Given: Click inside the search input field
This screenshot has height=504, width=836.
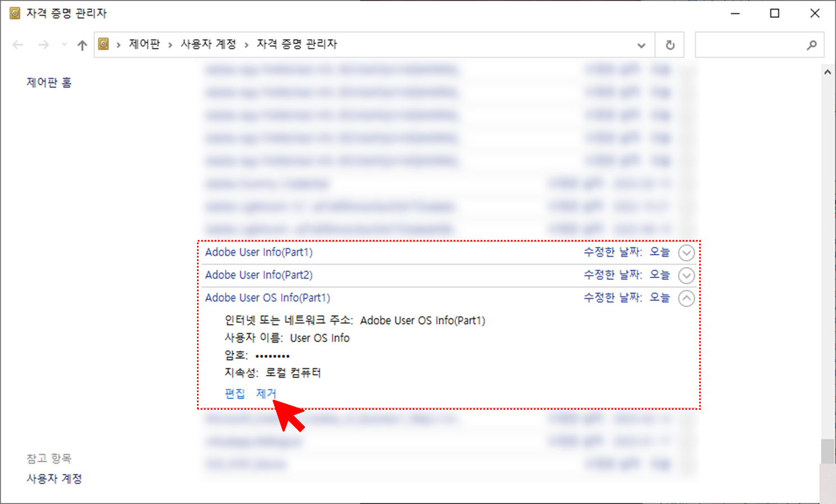Looking at the screenshot, I should coord(752,45).
